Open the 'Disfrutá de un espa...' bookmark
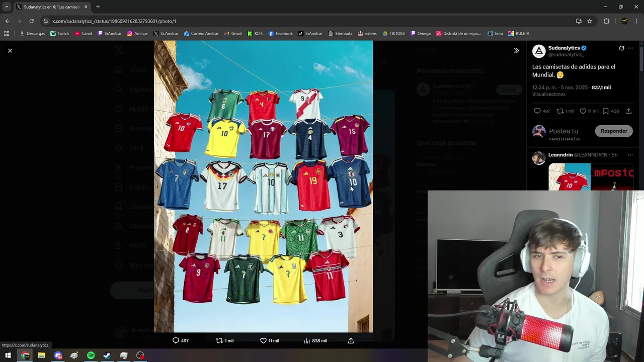 point(458,34)
